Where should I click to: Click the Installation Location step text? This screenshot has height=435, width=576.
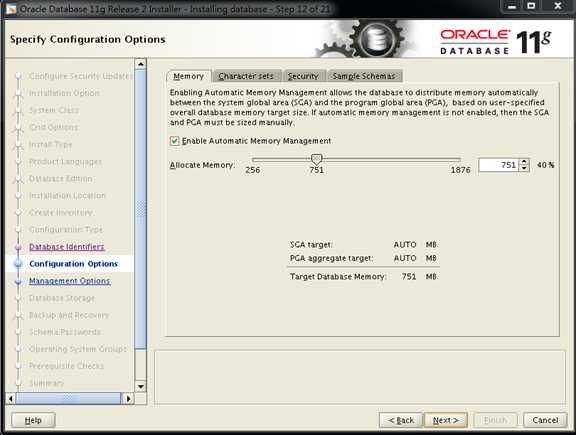(67, 195)
